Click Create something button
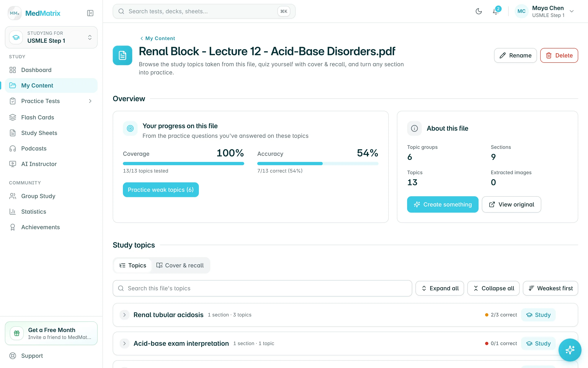The image size is (588, 368). pyautogui.click(x=443, y=204)
